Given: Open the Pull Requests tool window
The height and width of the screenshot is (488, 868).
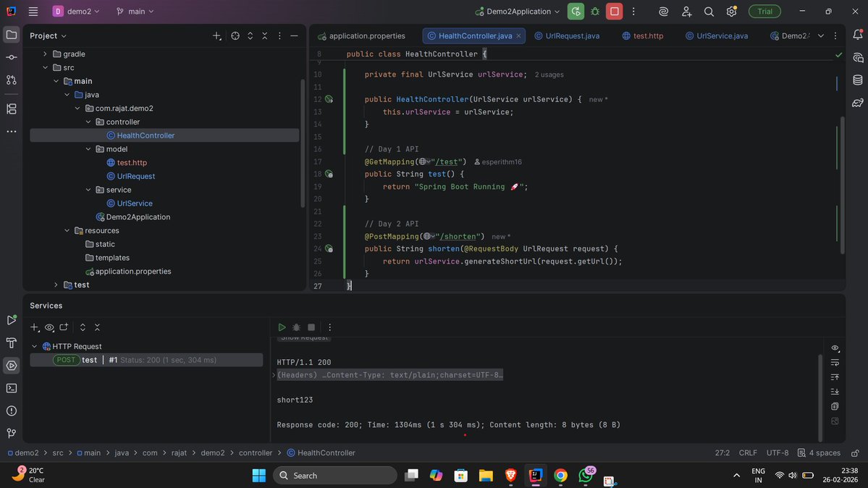Looking at the screenshot, I should pos(11,80).
